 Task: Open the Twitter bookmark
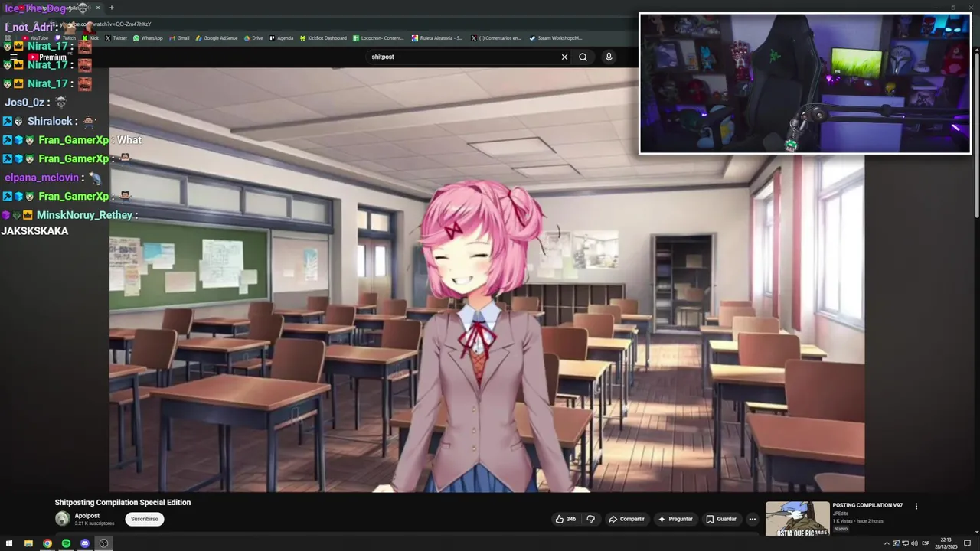pos(116,37)
